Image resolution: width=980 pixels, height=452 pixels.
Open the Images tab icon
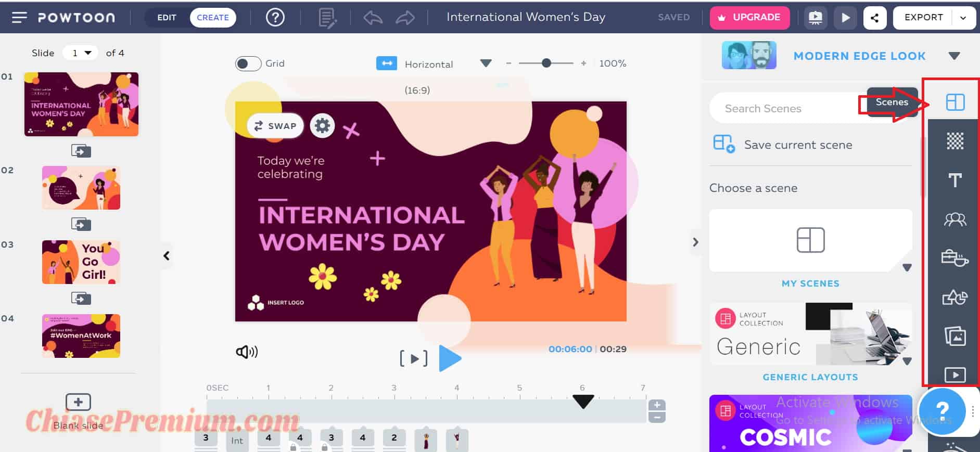(x=955, y=336)
